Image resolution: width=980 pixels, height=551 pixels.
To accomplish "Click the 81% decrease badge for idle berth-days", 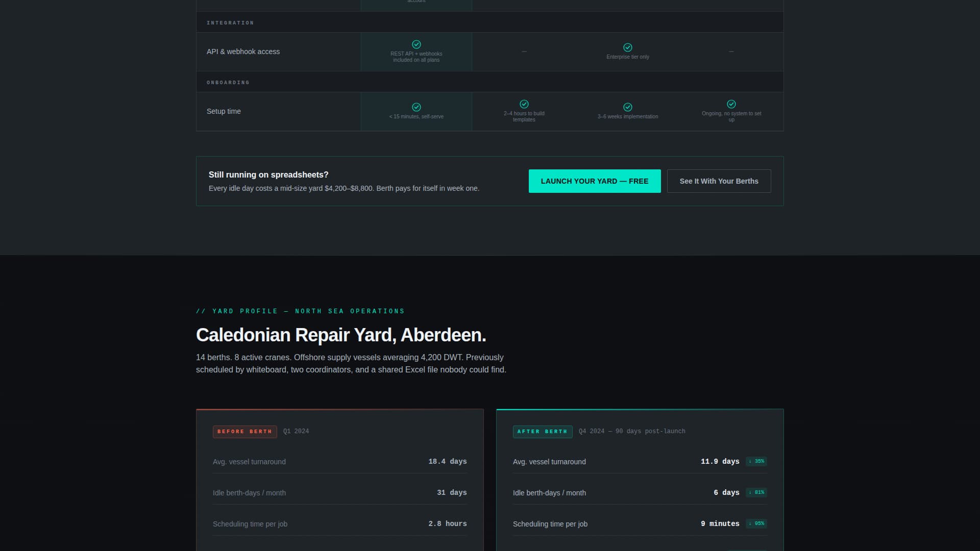I will click(x=756, y=492).
